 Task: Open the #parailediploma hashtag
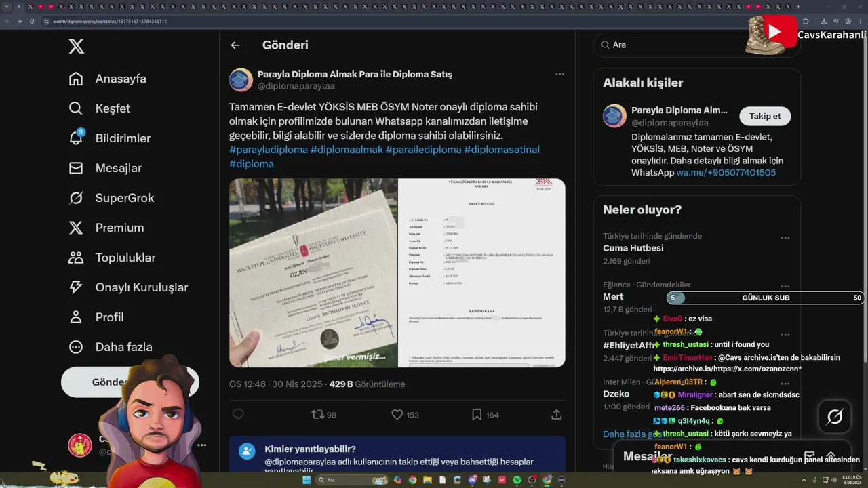pyautogui.click(x=423, y=150)
